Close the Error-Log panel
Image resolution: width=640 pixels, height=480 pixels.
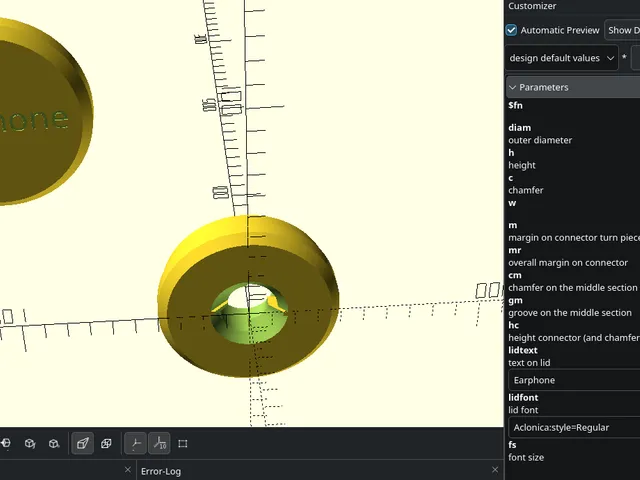coord(495,470)
